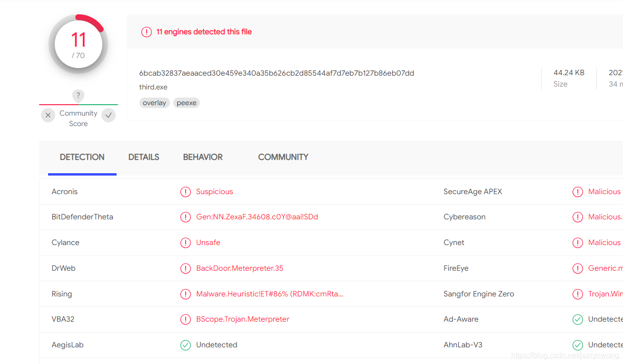Click the warning icon in the Cybereason row
623x364 pixels.
click(x=578, y=217)
